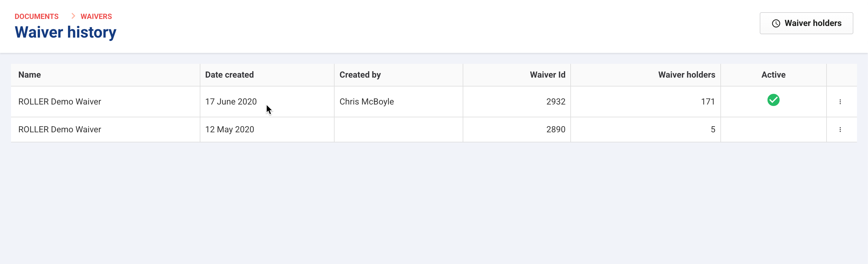Click the Waiver holders column header
The width and height of the screenshot is (868, 264).
[687, 75]
